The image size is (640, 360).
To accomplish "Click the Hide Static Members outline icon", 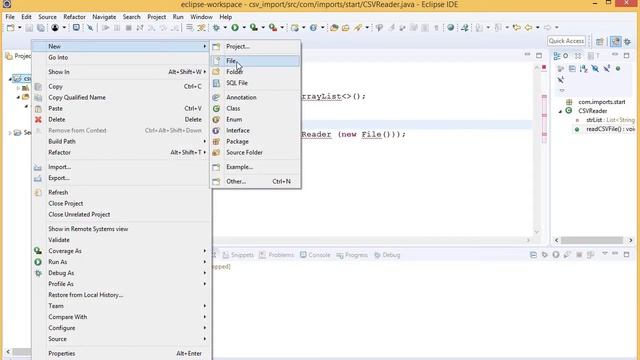I will [607, 69].
